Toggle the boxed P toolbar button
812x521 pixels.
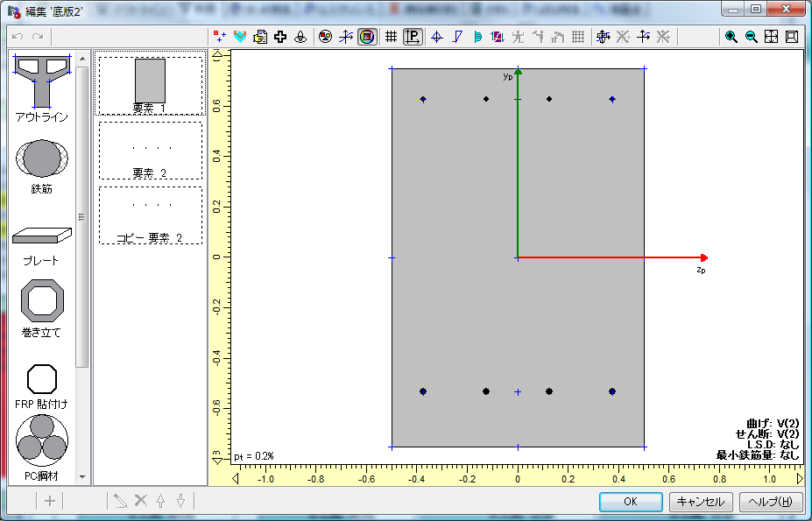(x=413, y=37)
